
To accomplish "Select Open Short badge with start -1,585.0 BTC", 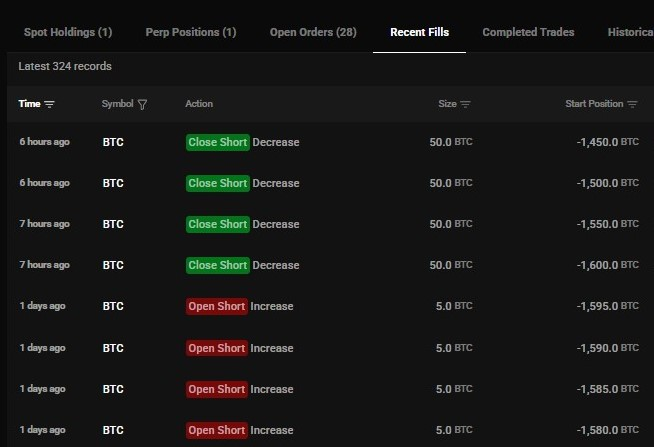I will pyautogui.click(x=217, y=389).
